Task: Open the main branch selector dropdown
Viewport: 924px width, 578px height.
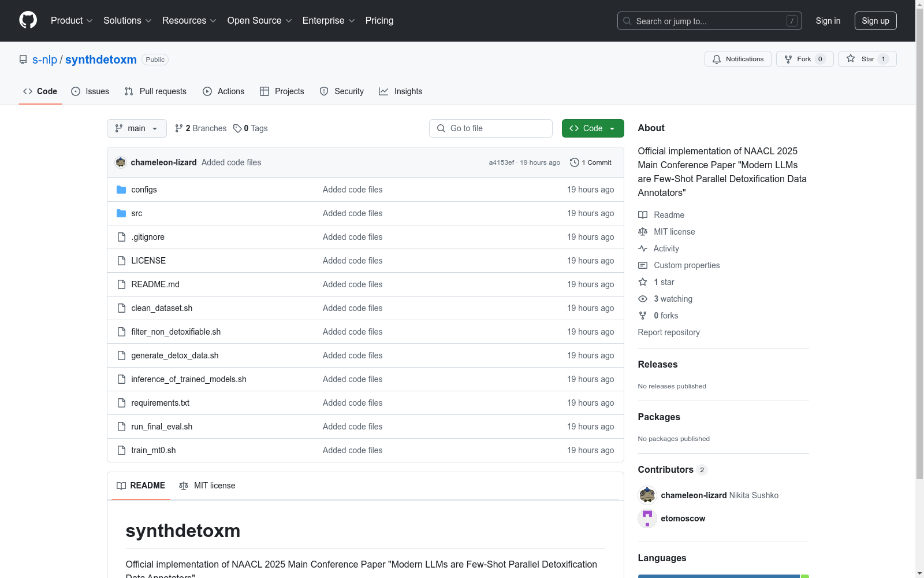Action: coord(137,128)
